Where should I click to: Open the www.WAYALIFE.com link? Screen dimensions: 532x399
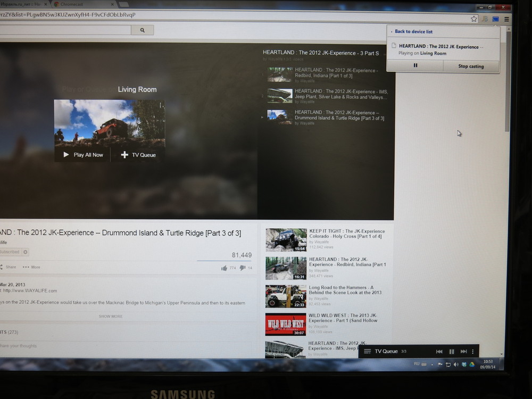tap(30, 291)
